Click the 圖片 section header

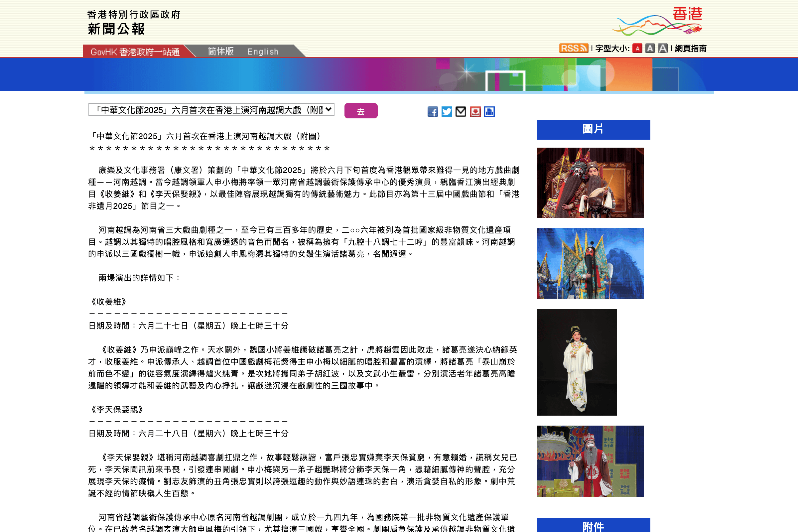click(594, 130)
